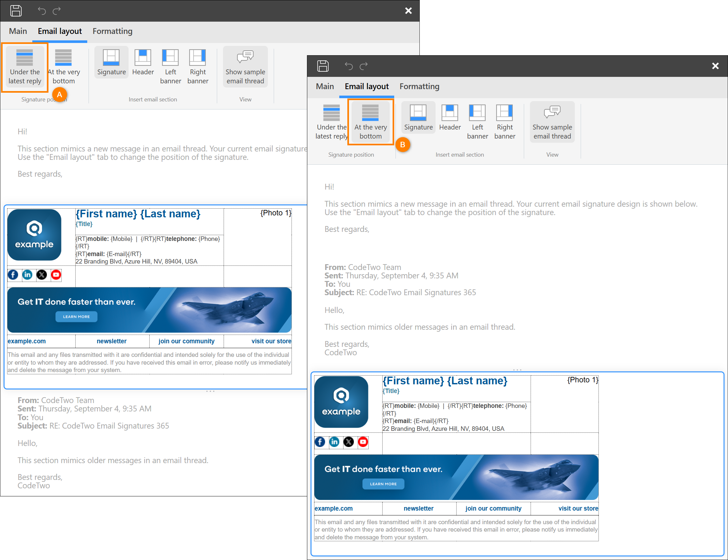Screen dimensions: 728x560
Task: Open join our community link in front window
Action: pyautogui.click(x=493, y=508)
